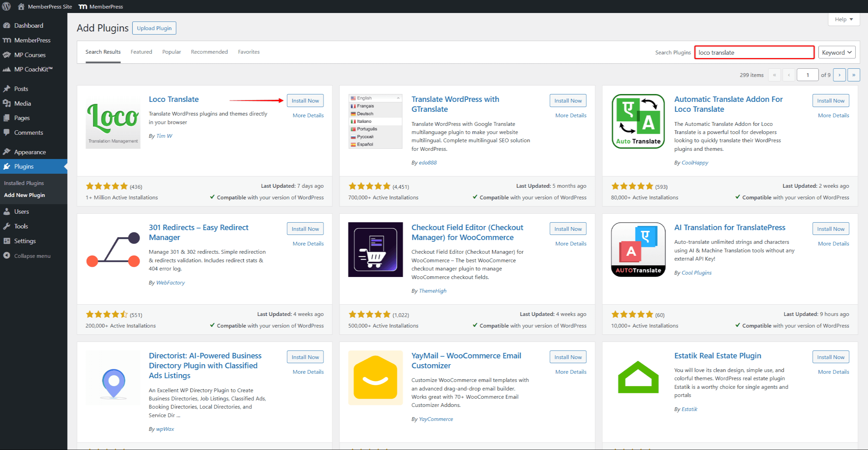
Task: Expand the Help dropdown panel
Action: (x=843, y=19)
